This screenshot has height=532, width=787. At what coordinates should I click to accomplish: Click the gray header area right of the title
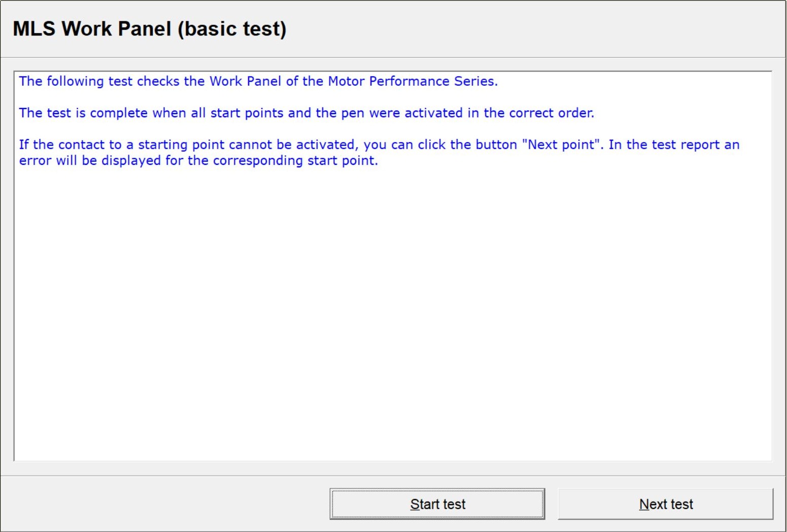click(x=533, y=29)
